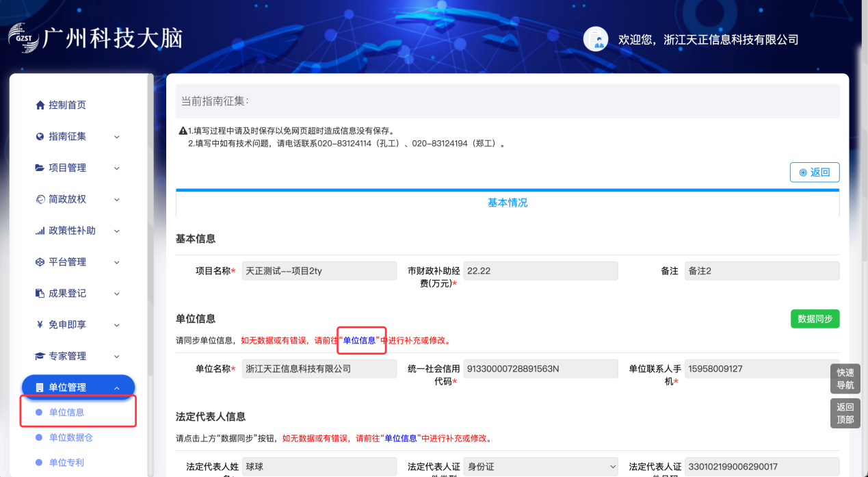Viewport: 868px width, 477px height.
Task: Open the 法定代表人证件类型 dropdown
Action: [540, 467]
